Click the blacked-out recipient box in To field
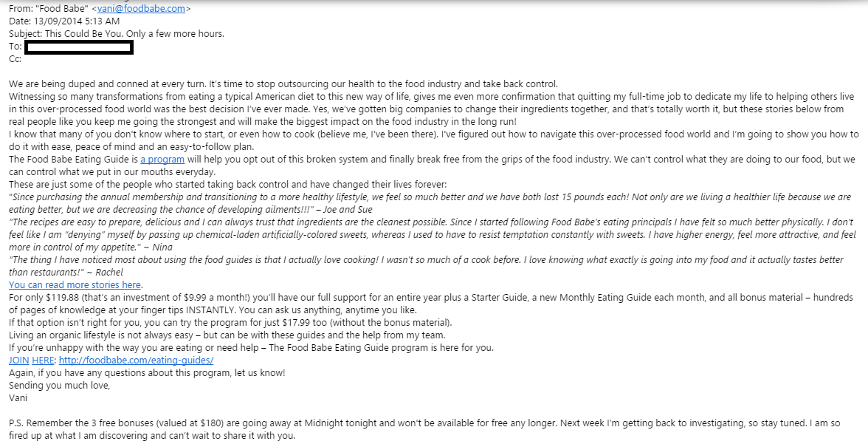This screenshot has width=868, height=444. [79, 47]
